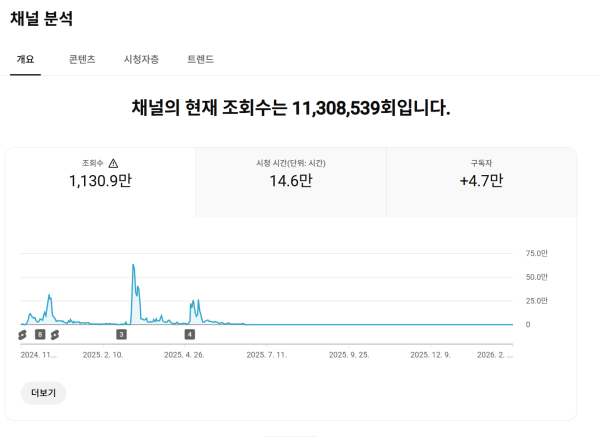Open the video marker labeled 8
Screen dimensions: 600x448
[40, 334]
